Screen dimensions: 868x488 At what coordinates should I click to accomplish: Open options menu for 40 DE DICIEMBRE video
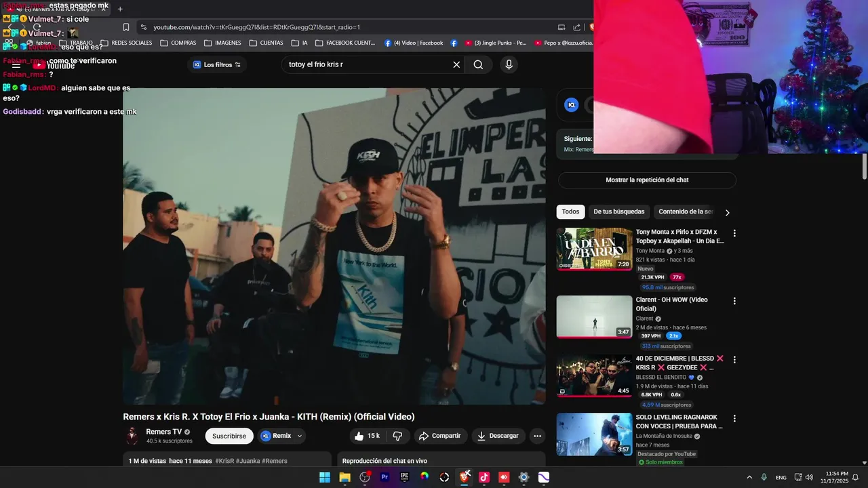click(x=734, y=360)
